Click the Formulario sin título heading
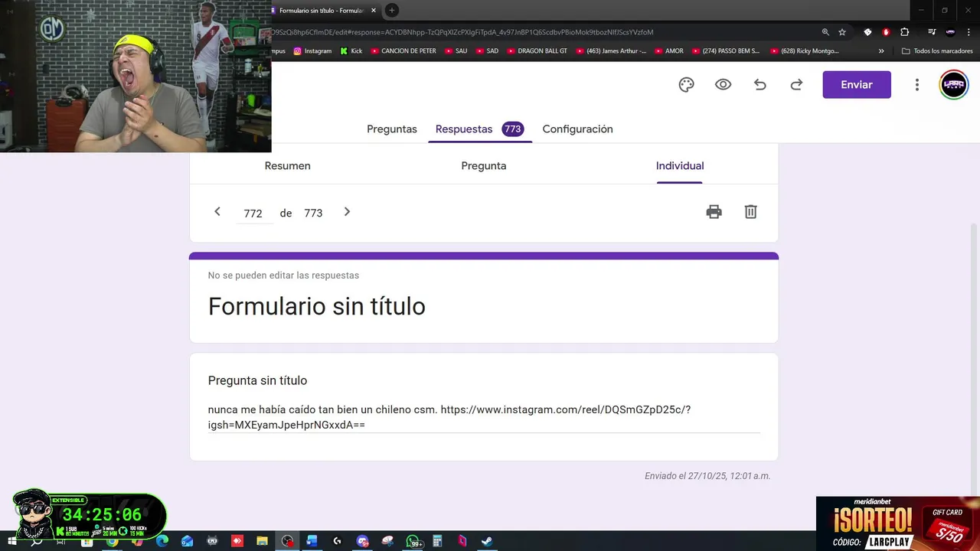The width and height of the screenshot is (980, 551). pos(317,306)
